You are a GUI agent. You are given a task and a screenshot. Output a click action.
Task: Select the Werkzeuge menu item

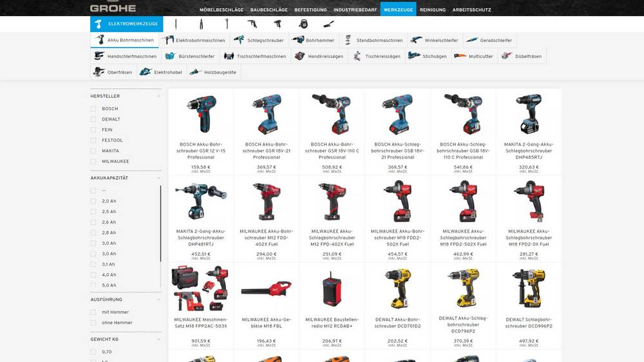pos(398,10)
